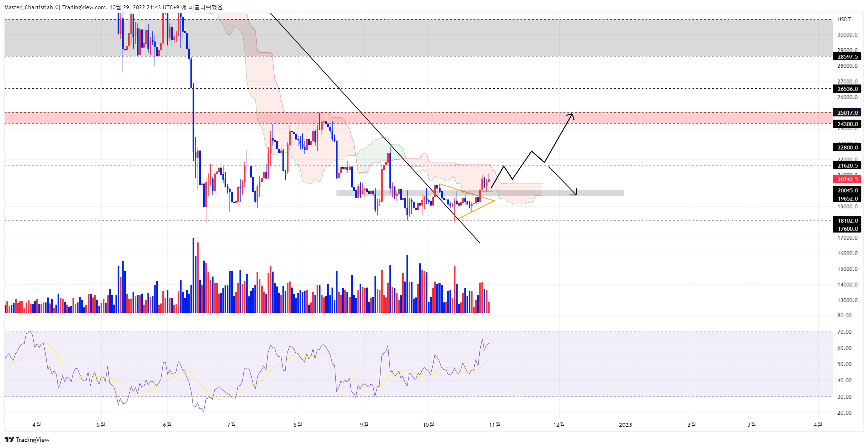
Task: Click the 11월 label on time axis
Action: coord(495,425)
